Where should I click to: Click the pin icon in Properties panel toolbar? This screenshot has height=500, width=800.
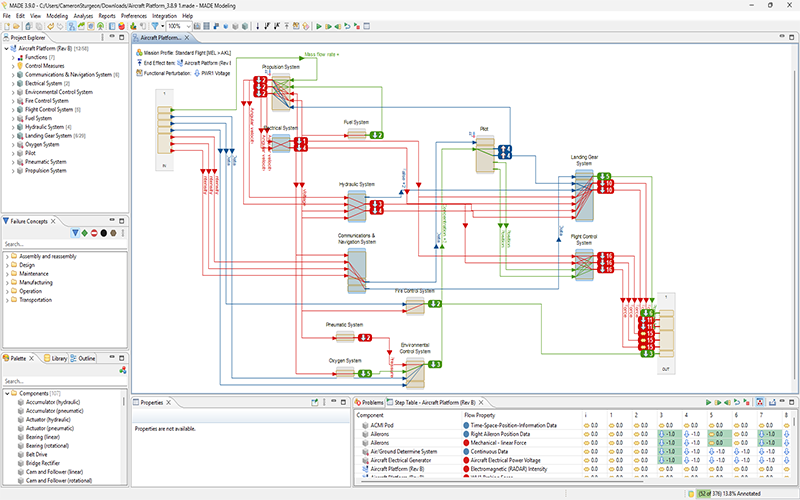click(x=315, y=403)
